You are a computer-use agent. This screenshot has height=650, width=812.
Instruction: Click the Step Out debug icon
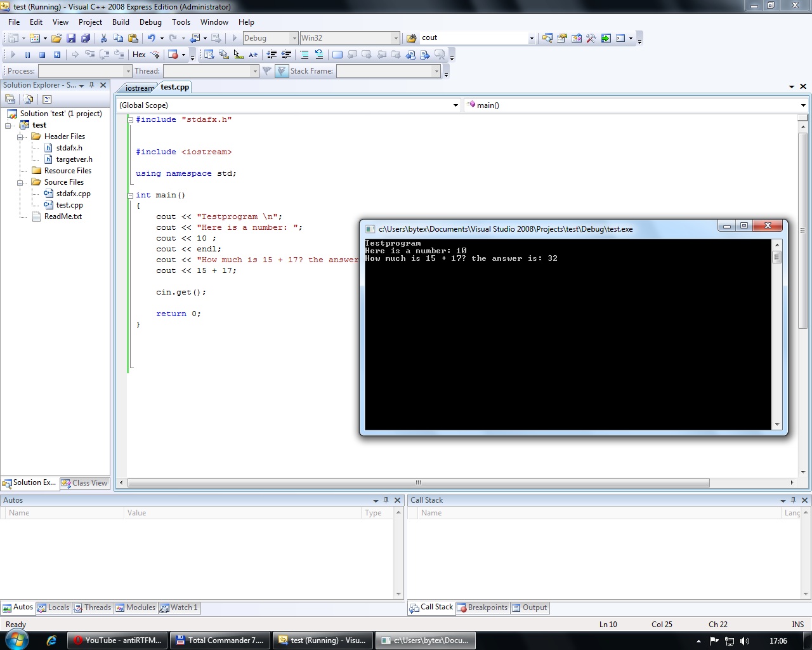point(119,55)
